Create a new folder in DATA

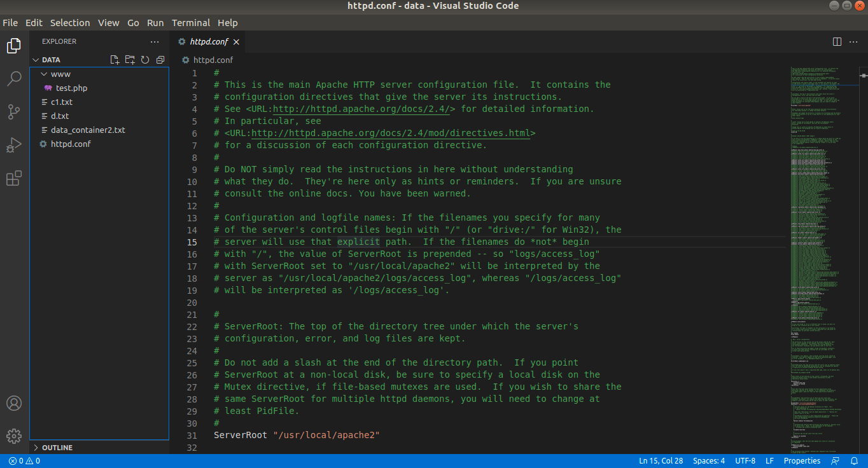(130, 60)
